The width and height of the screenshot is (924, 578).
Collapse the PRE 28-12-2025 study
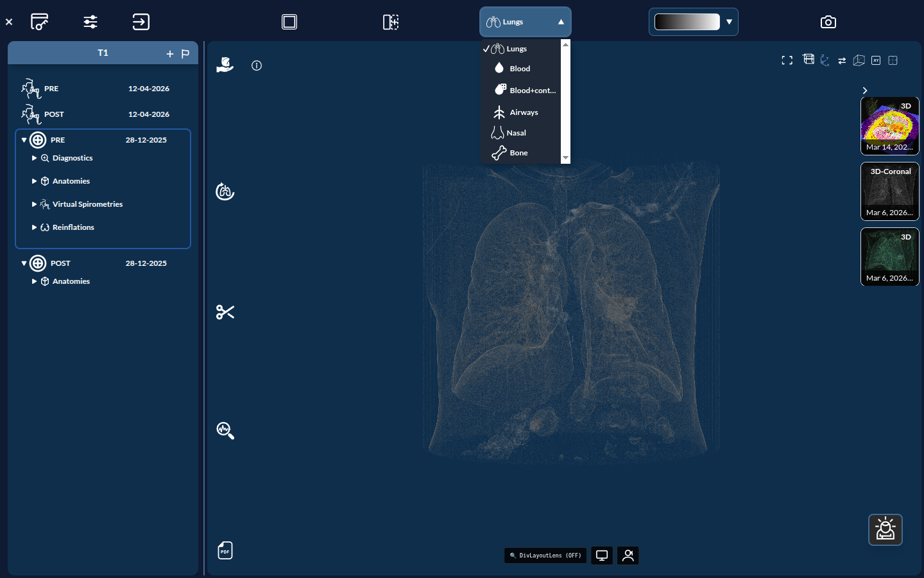pyautogui.click(x=24, y=140)
